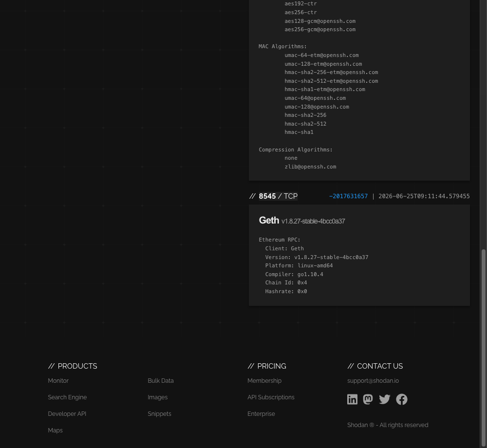487x448 pixels.
Task: Select the umac-128-etm@openssh.com entry
Action: pos(323,64)
